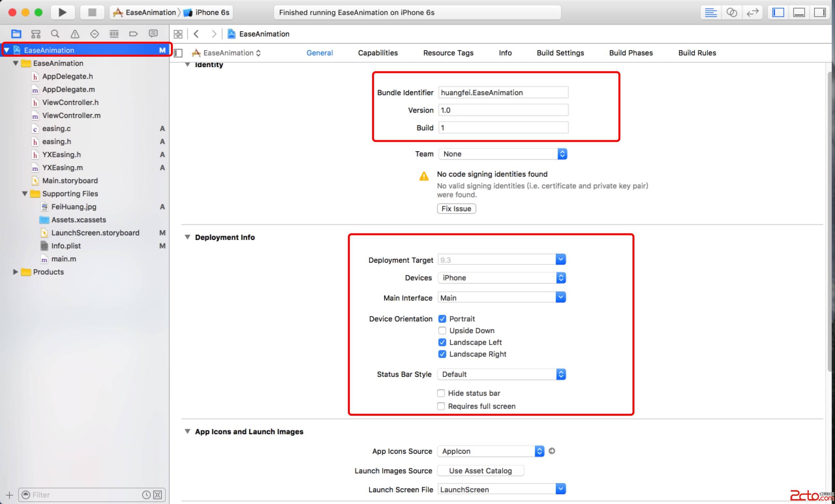The image size is (835, 504).
Task: Click the Stop button in toolbar
Action: 92,12
